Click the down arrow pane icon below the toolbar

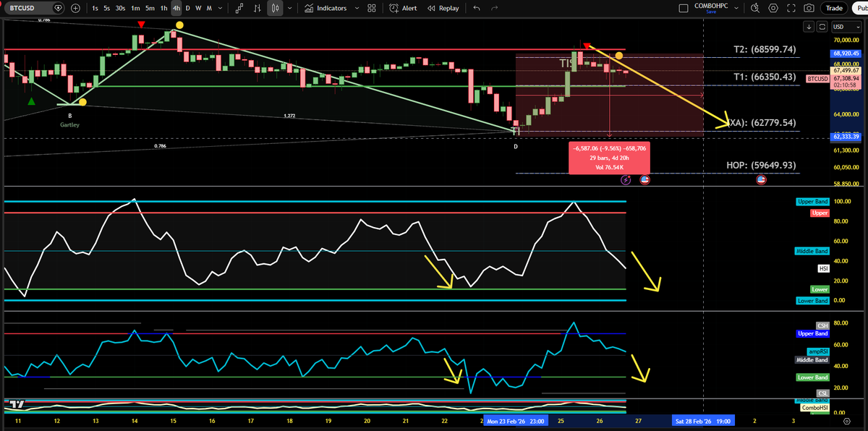809,27
